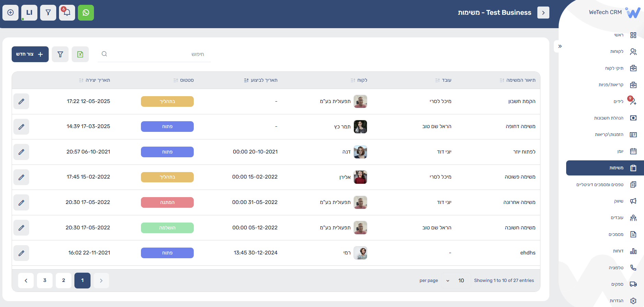Open the header funnel filter icon
Viewport: 644px width, 307px height.
click(x=48, y=13)
